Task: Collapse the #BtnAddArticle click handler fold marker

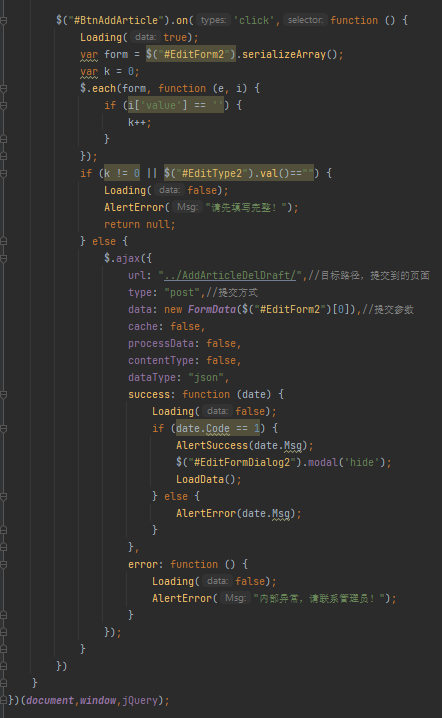Action: pyautogui.click(x=4, y=21)
